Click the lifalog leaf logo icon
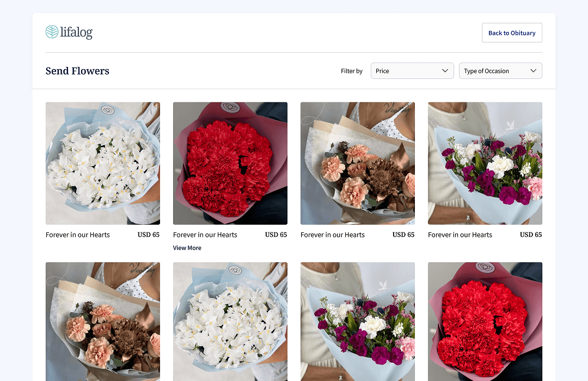 pyautogui.click(x=52, y=32)
